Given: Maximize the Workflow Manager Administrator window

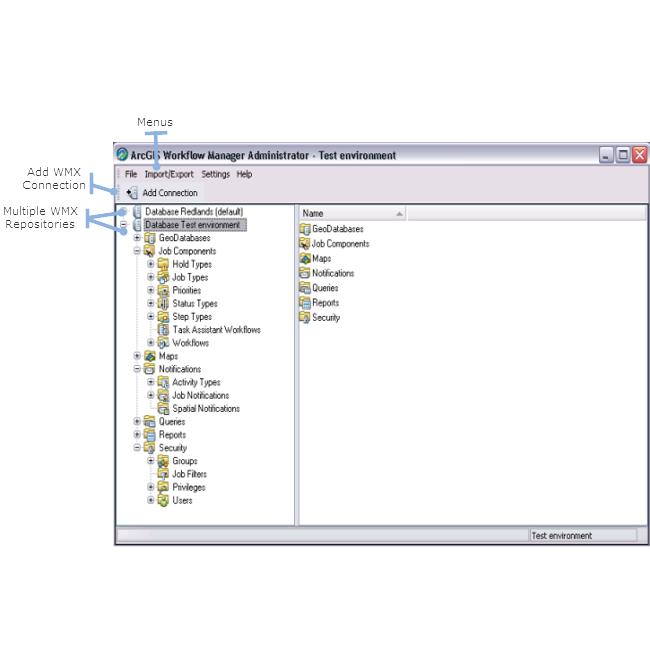Looking at the screenshot, I should [x=623, y=155].
